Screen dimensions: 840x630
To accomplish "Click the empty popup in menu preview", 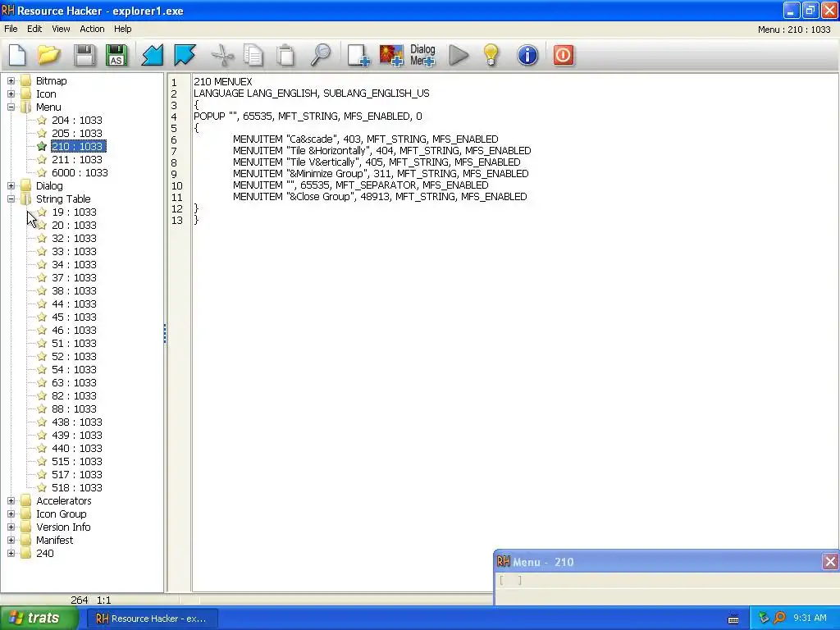I will pos(510,580).
